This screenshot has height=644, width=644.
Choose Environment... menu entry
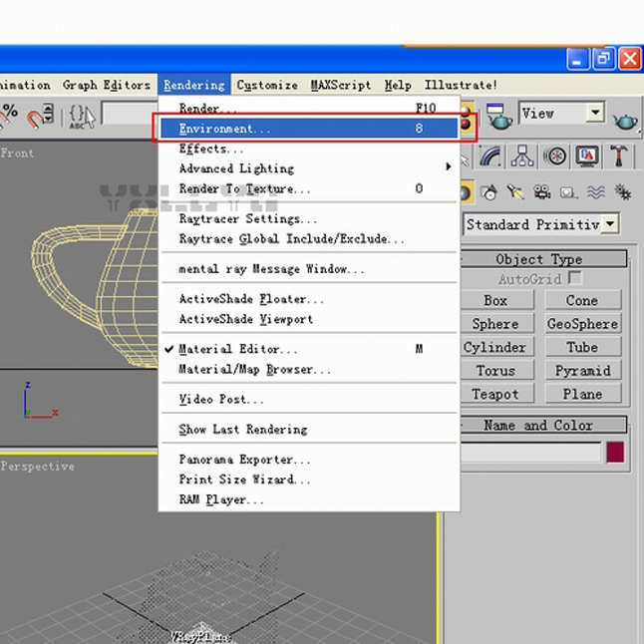coord(309,129)
